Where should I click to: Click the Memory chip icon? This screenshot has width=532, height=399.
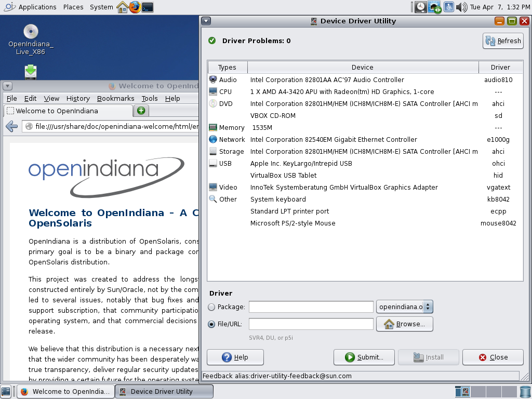(212, 128)
